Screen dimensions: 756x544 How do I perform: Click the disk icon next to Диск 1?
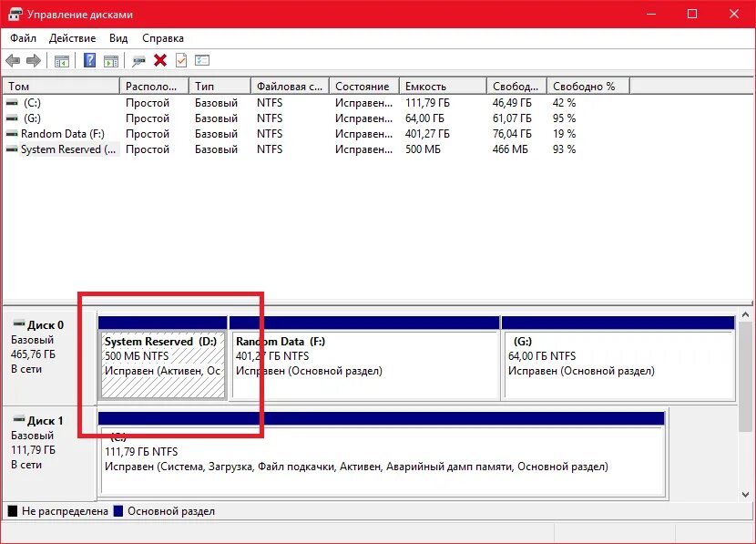(x=19, y=419)
